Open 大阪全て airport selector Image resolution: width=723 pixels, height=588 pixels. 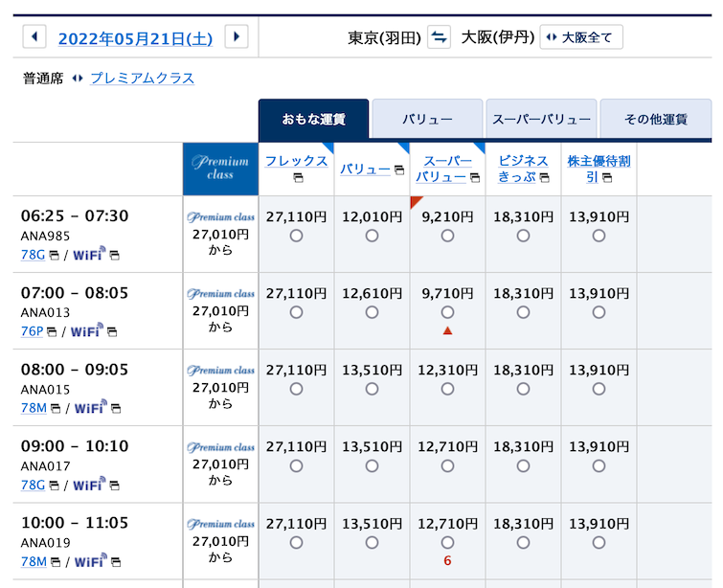[581, 37]
